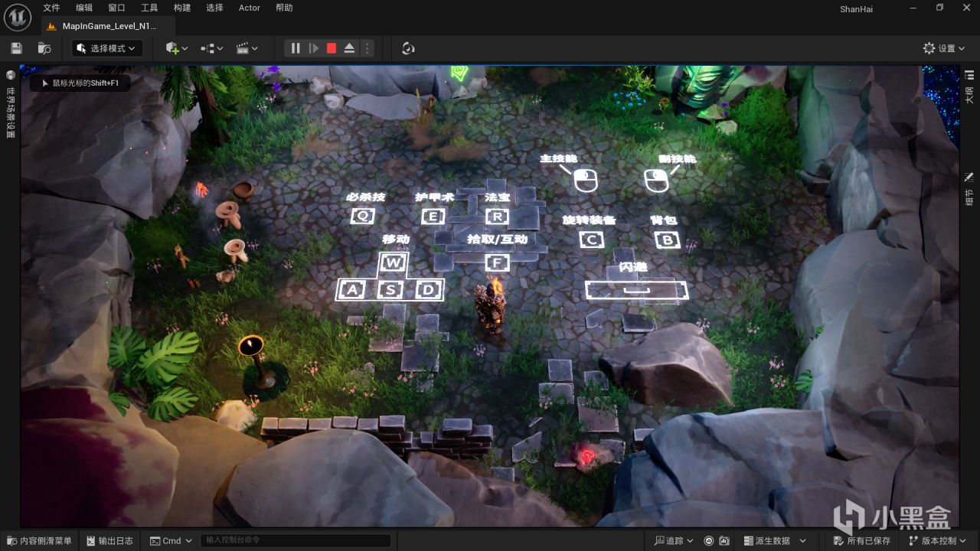
Task: Click the C key icon in viewport
Action: point(591,240)
